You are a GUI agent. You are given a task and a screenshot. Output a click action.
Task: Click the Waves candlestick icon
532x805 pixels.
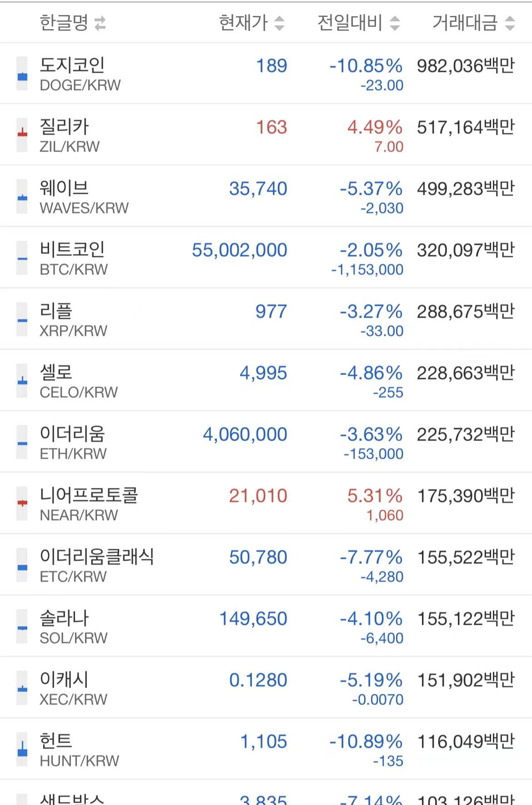coord(22,197)
